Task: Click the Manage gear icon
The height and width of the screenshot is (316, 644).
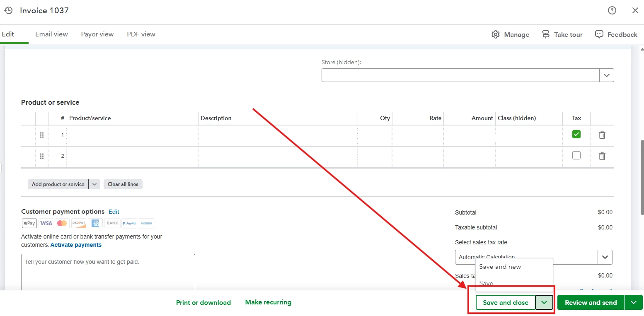Action: click(496, 34)
